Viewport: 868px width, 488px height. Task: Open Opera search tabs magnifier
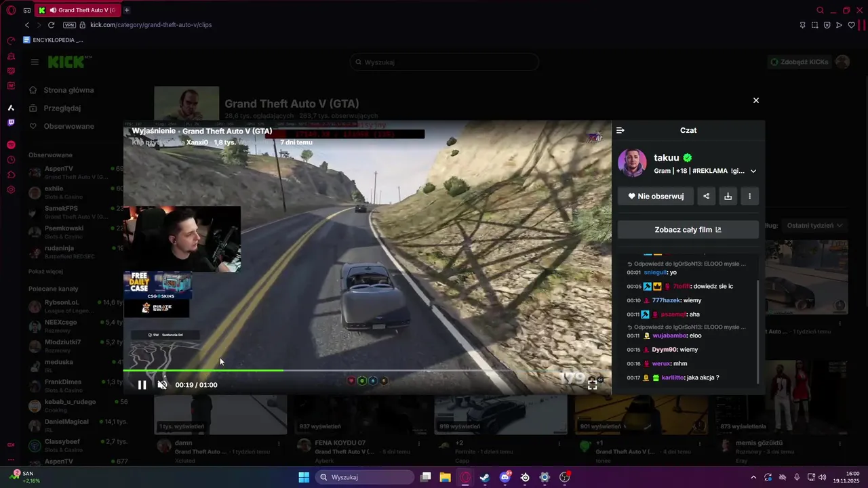point(820,10)
